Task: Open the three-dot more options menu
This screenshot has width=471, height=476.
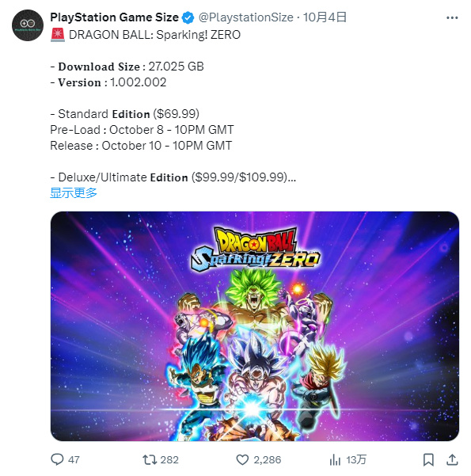Action: click(x=452, y=18)
